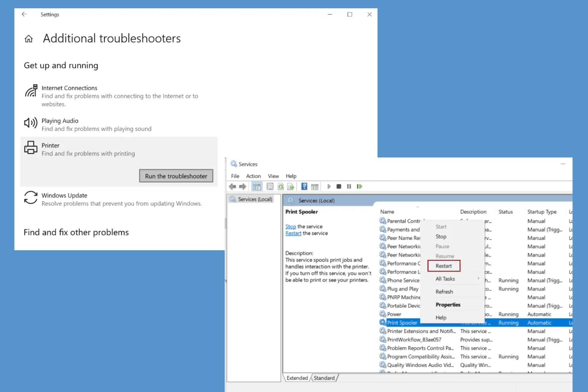The image size is (588, 392).
Task: Select the Printer troubleshooter category item
Action: coord(119,149)
